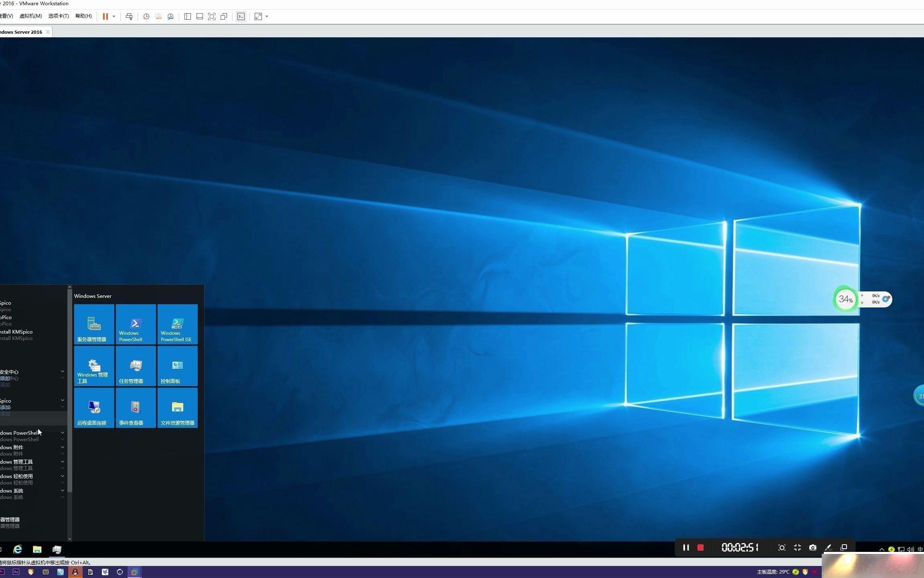Open the 服务器管理器 tile
Screen dimensions: 924x578
94,324
